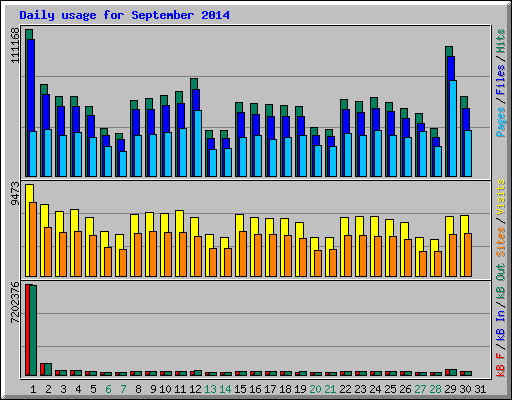The height and width of the screenshot is (400, 512).
Task: Click day 2 on the x-axis
Action: [x=48, y=389]
